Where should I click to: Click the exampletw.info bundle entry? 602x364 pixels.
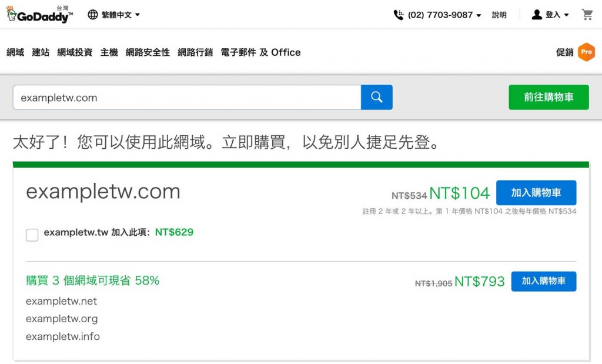tap(63, 336)
